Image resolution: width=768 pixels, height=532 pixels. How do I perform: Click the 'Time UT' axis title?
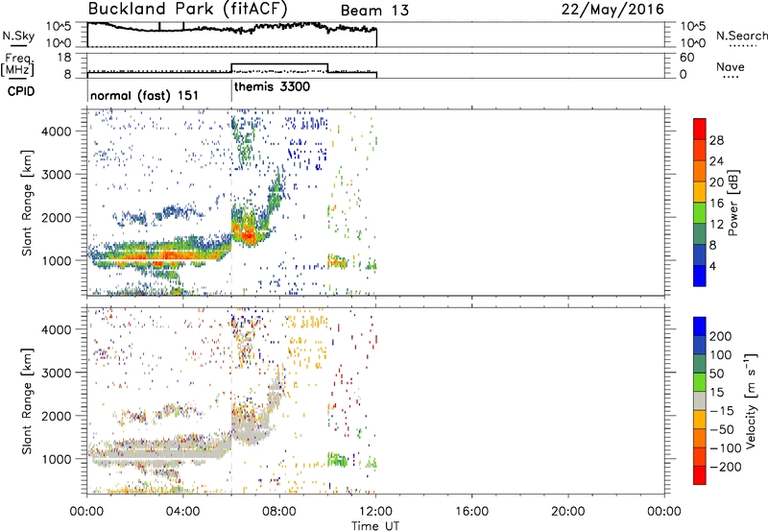point(375,525)
